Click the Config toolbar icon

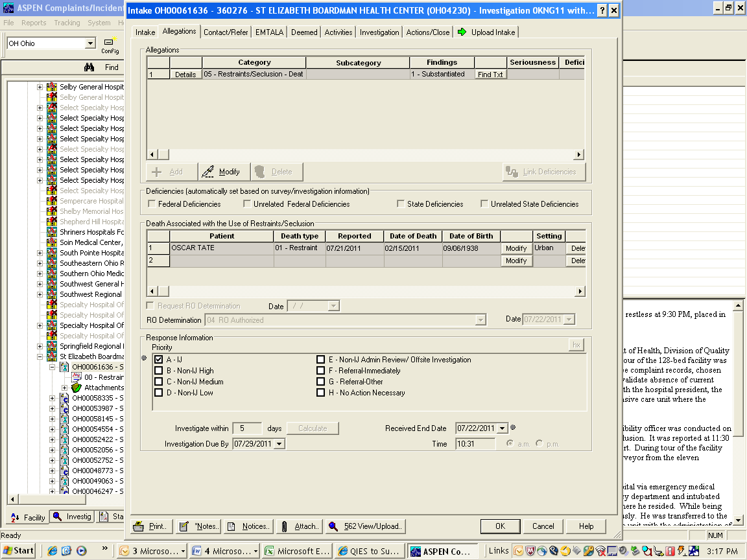109,43
